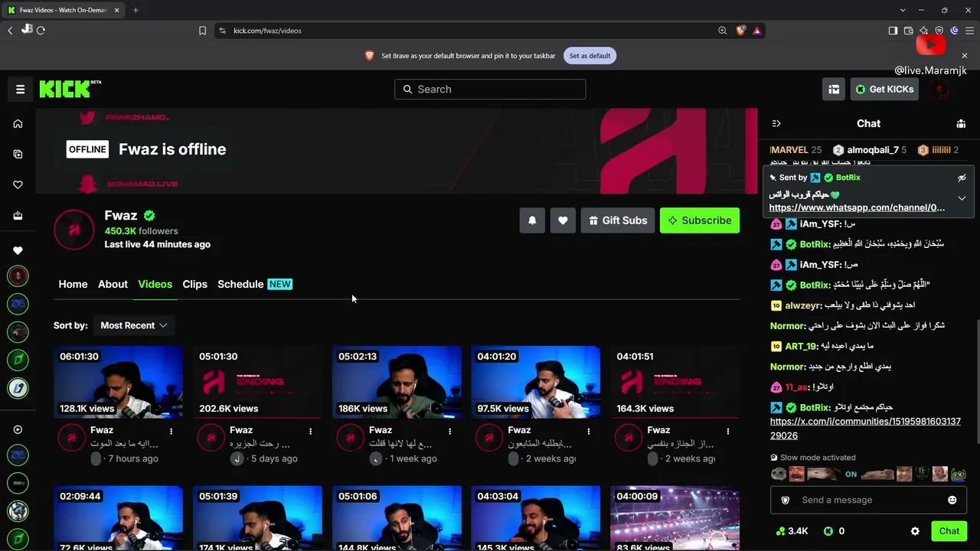Screen dimensions: 980x551
Task: Switch to the Clips tab
Action: point(194,284)
